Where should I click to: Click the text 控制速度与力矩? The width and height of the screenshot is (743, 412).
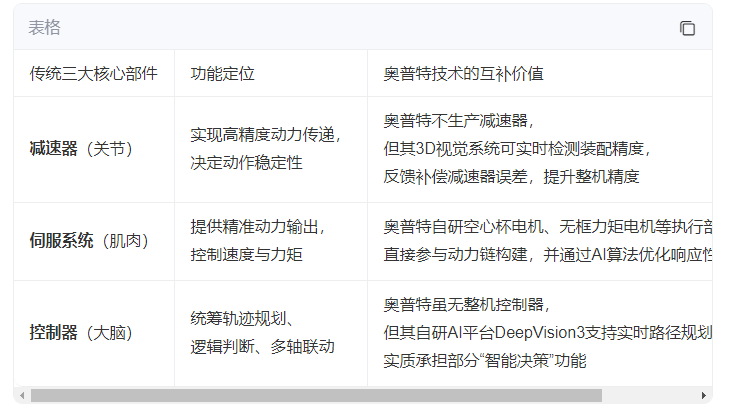pos(246,255)
